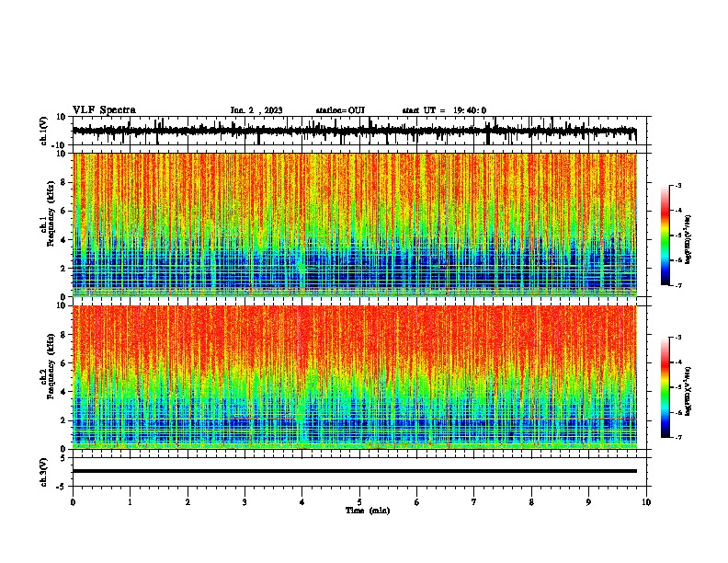Click the "VLF Spectra" title text
Viewport: 728px width, 563px height.
click(x=104, y=110)
